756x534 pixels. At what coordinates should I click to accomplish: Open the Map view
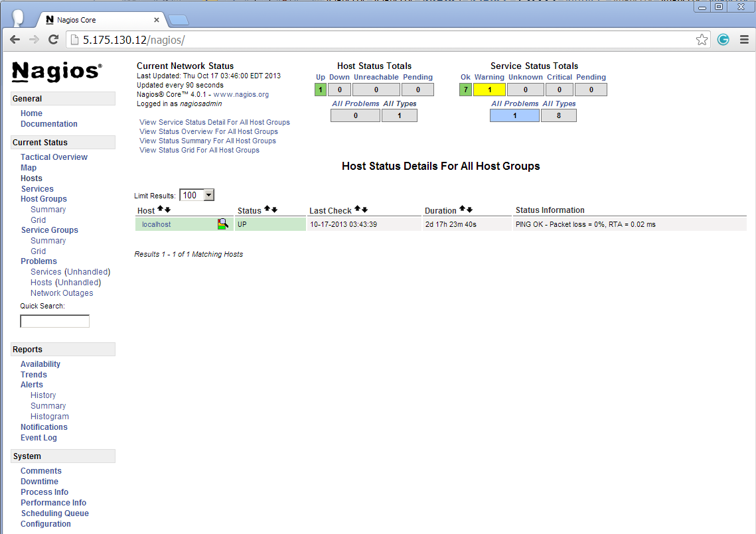29,168
